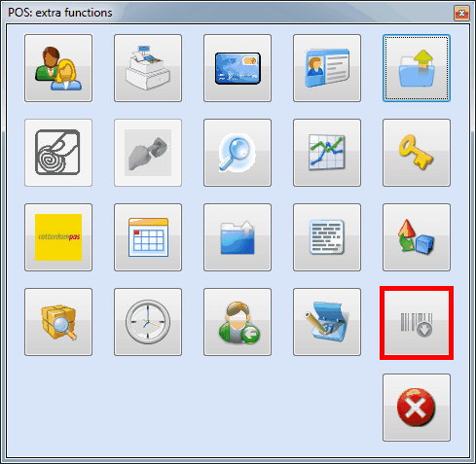
Task: Click the red cone and blue cube icon
Action: point(417,237)
